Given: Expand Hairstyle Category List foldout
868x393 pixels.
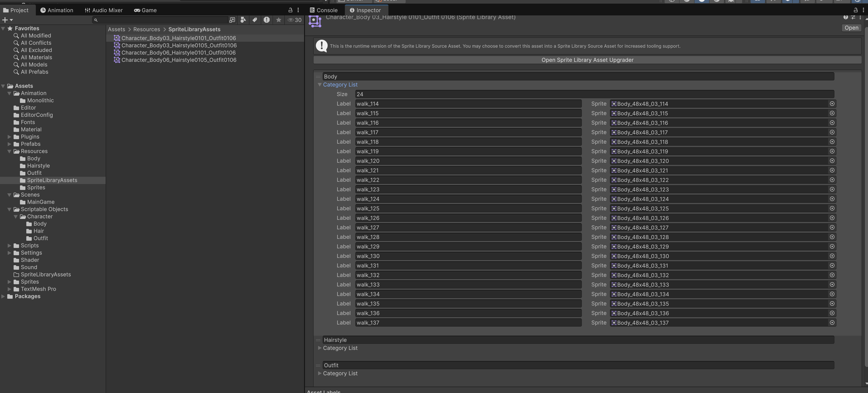Looking at the screenshot, I should pyautogui.click(x=319, y=348).
